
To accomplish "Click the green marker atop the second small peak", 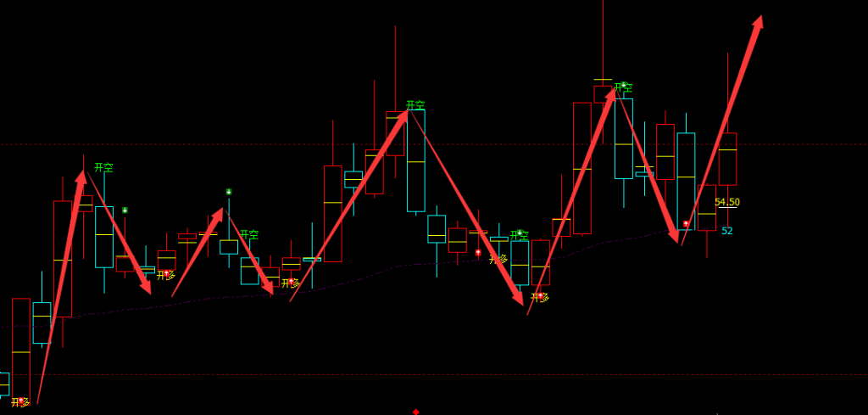I will point(228,192).
